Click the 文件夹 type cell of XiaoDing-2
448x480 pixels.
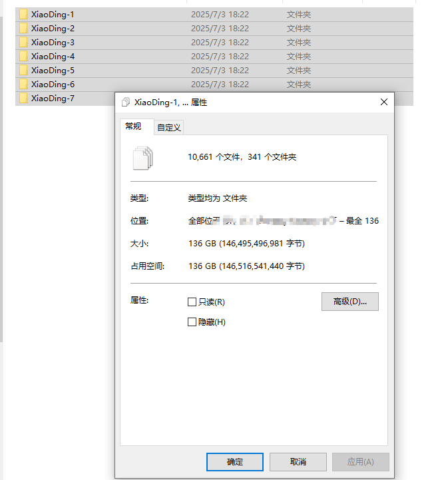(299, 29)
